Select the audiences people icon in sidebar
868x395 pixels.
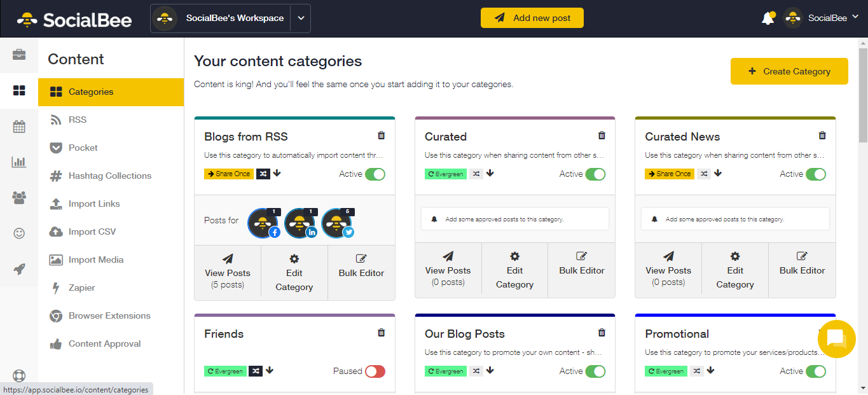tap(19, 197)
